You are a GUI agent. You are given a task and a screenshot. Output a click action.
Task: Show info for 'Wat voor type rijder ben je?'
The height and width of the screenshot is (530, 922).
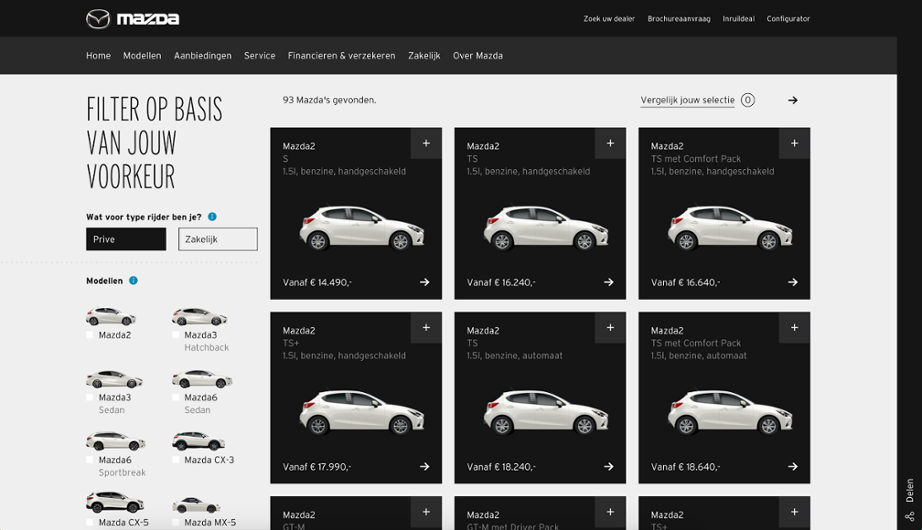coord(212,216)
